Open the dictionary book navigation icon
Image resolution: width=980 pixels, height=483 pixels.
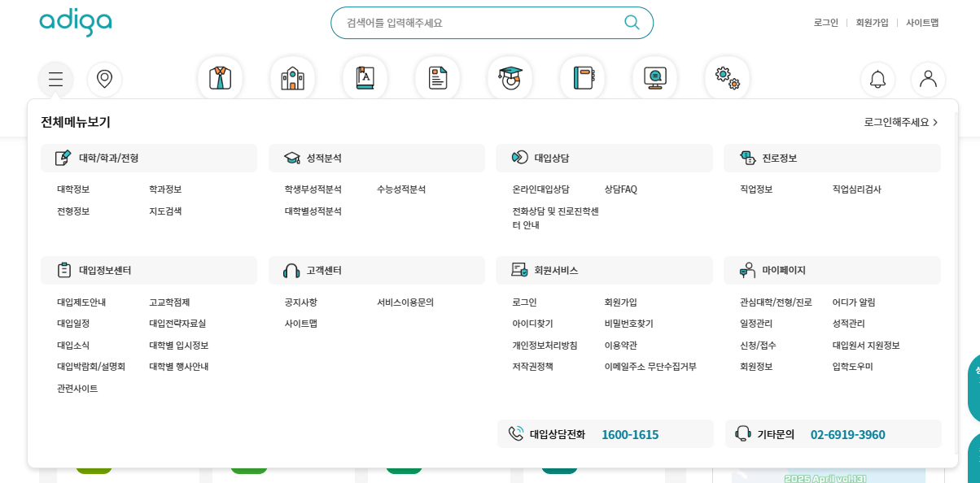(365, 77)
